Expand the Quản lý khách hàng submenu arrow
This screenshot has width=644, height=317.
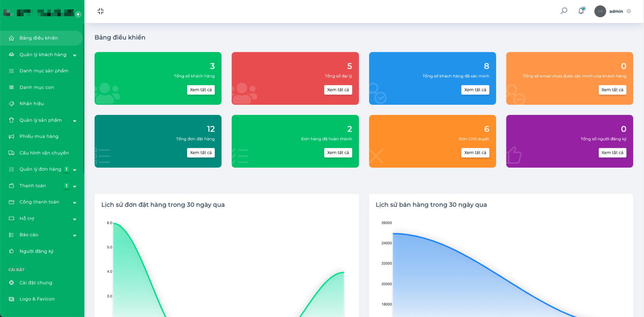pos(75,55)
